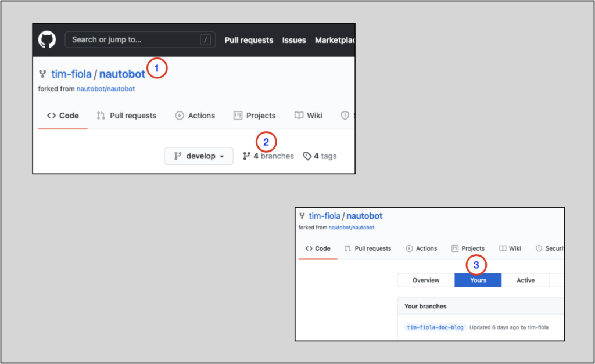595x364 pixels.
Task: Click fork icon beside tim-fiola in top screenshot
Action: click(42, 74)
